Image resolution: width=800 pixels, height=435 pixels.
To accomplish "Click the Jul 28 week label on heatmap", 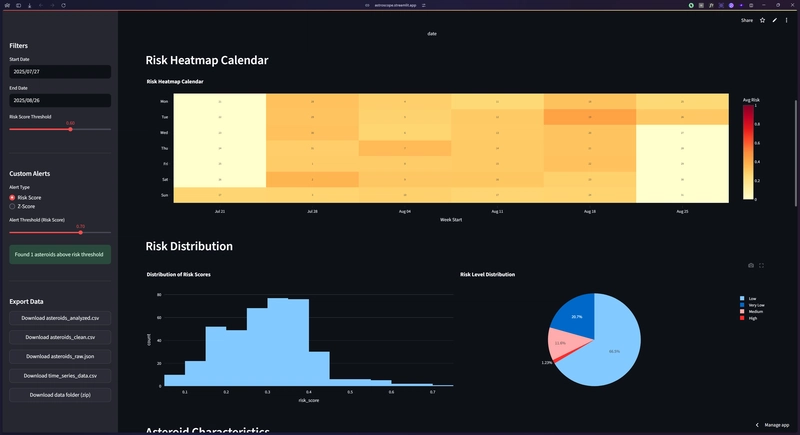I will [312, 211].
